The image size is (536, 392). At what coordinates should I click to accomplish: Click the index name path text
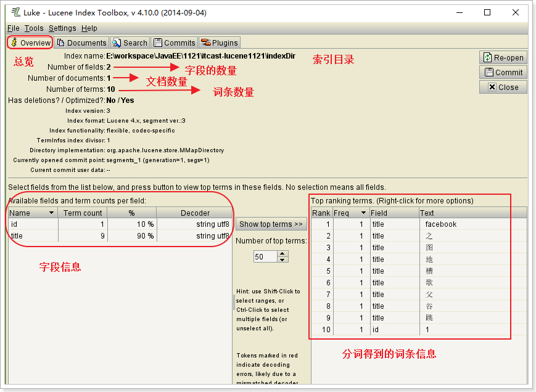pyautogui.click(x=200, y=55)
